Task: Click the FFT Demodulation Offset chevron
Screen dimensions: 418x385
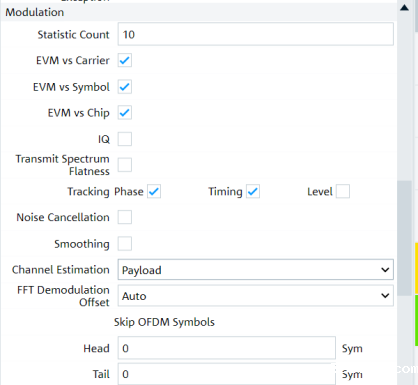Action: tap(385, 296)
